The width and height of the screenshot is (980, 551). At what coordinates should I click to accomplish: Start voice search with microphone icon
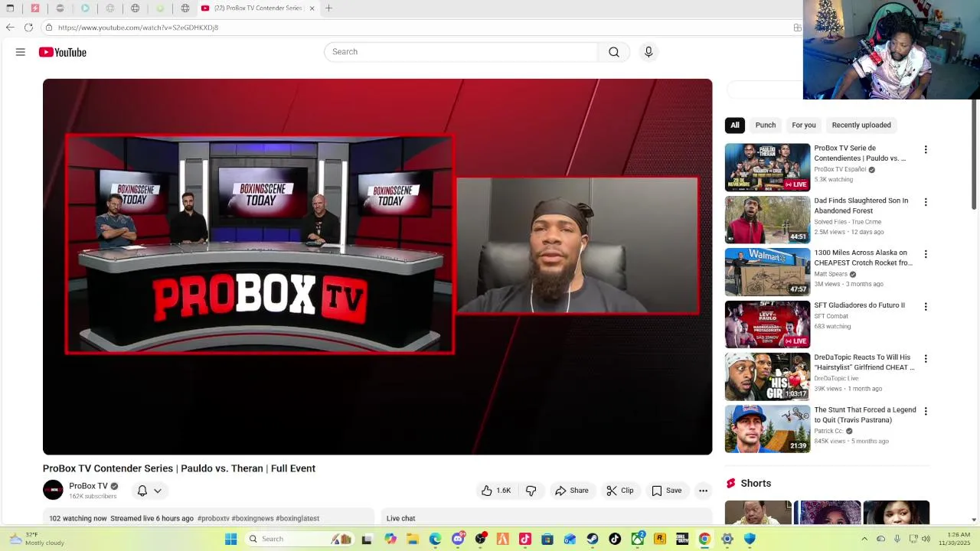[648, 52]
